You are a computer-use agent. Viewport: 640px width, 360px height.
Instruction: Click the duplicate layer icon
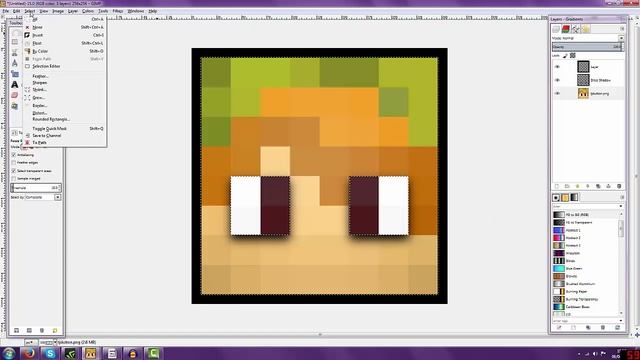(x=598, y=186)
